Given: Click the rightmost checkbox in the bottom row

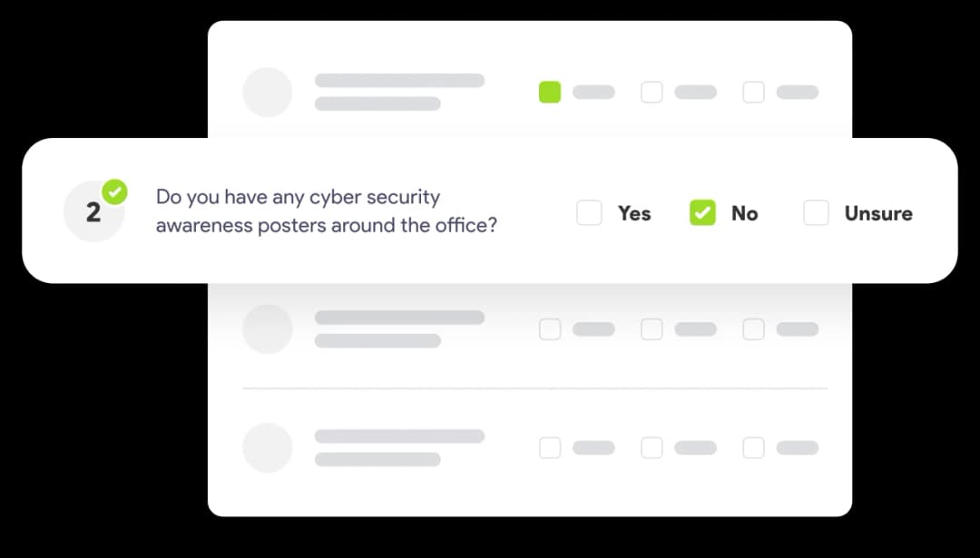Looking at the screenshot, I should tap(753, 447).
